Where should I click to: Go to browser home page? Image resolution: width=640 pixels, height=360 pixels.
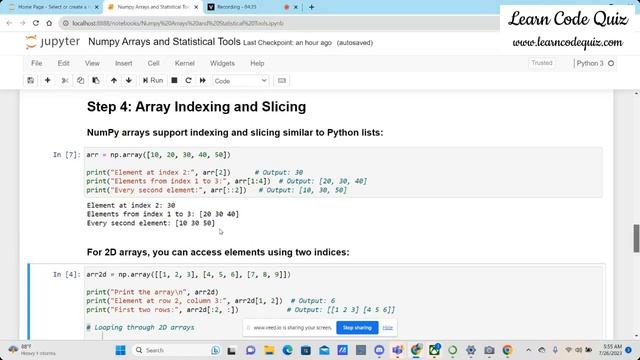point(49,23)
